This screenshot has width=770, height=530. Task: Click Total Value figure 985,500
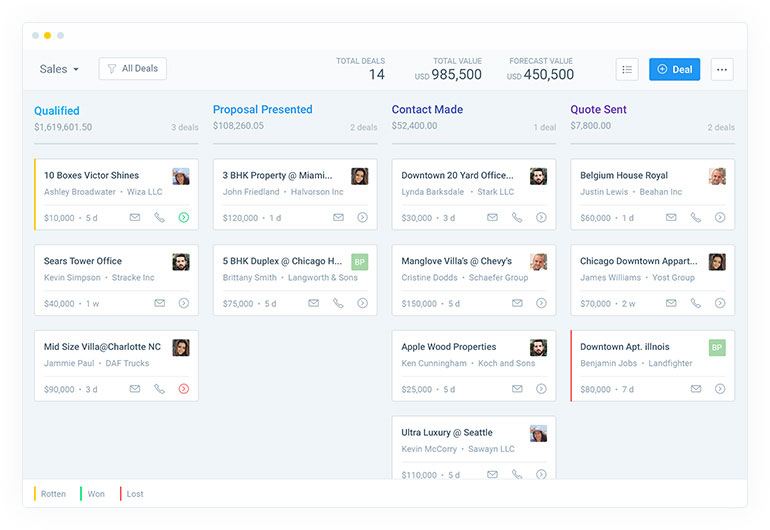456,74
